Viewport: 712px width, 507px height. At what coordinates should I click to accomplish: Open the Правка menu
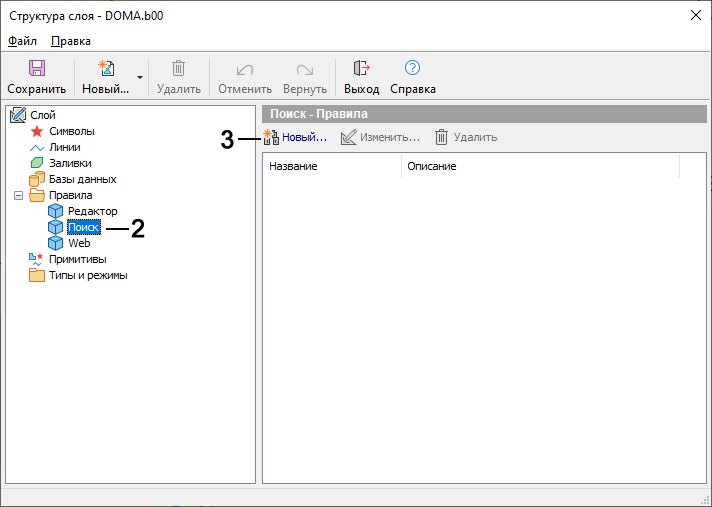71,41
